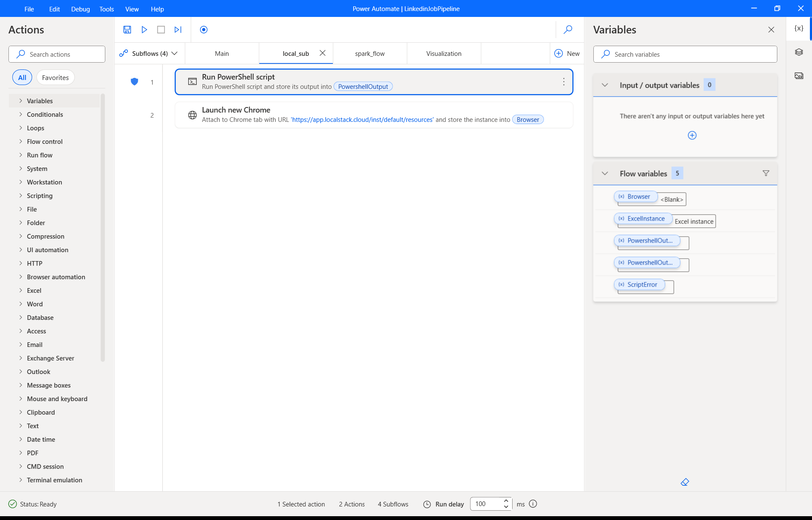Open UI elements layers icon
Image resolution: width=812 pixels, height=520 pixels.
tap(798, 52)
